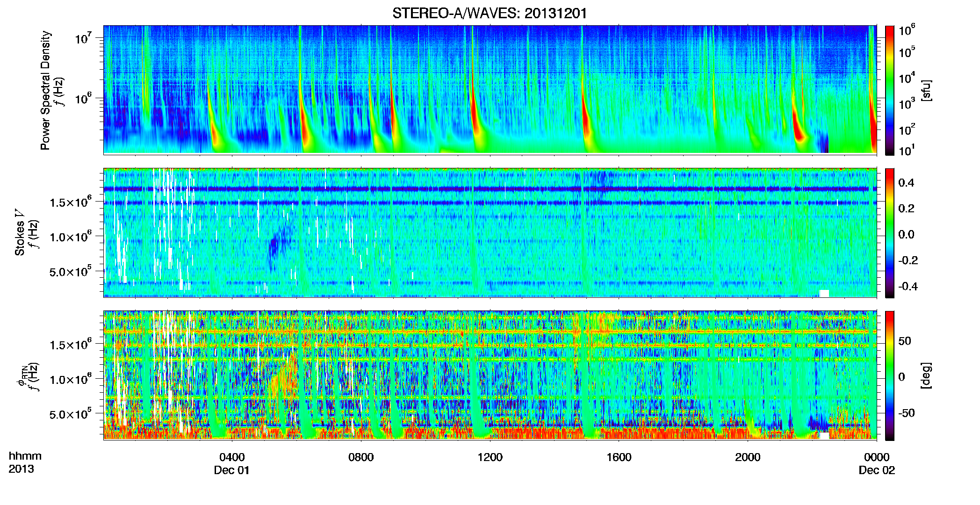Click the top panel power spectral colorbar
This screenshot has width=980, height=505.
[x=890, y=90]
